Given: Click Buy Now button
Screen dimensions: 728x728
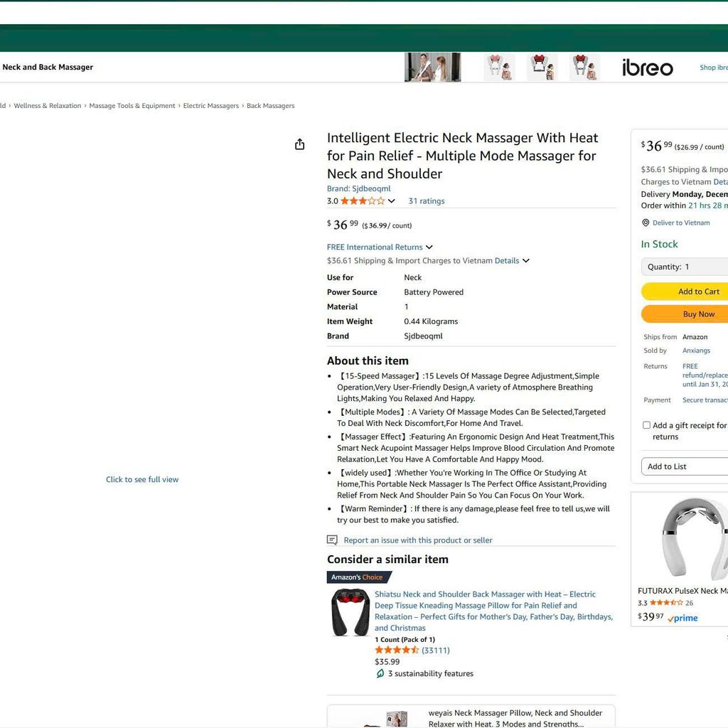Looking at the screenshot, I should point(685,314).
